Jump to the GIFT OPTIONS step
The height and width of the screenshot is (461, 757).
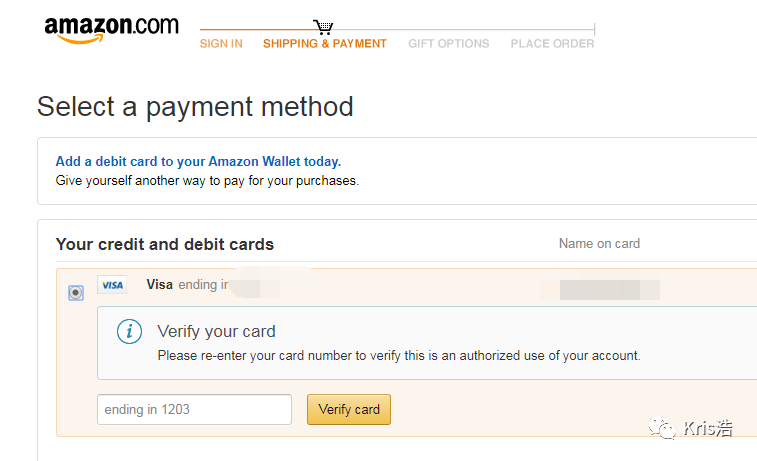448,44
